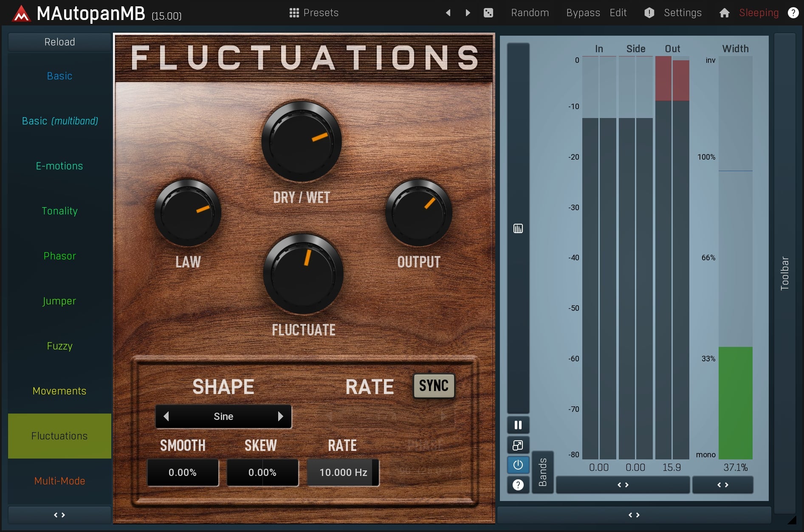Open the Presets grid icon
The height and width of the screenshot is (532, 804).
pos(294,13)
